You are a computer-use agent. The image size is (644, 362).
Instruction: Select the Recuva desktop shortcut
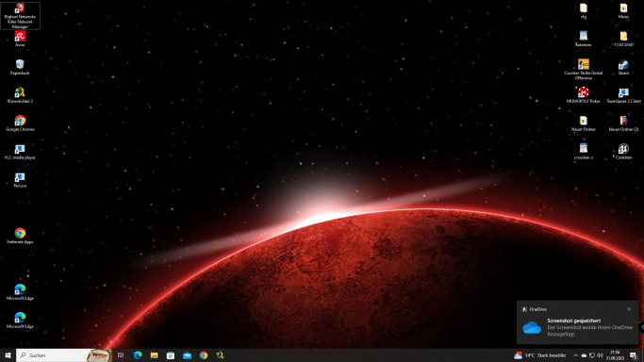point(20,180)
